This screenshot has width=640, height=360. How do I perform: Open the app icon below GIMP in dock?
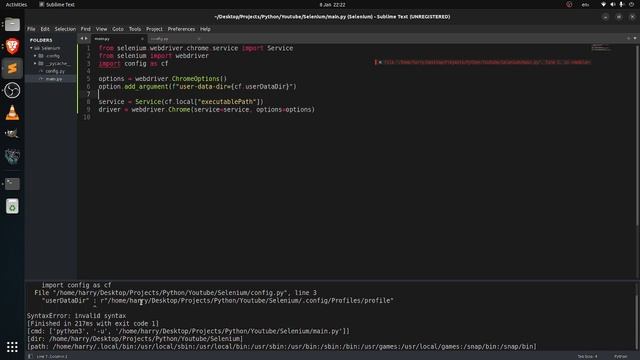tap(12, 156)
